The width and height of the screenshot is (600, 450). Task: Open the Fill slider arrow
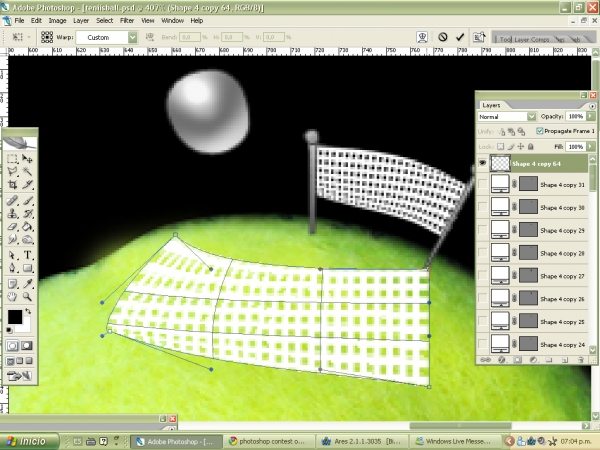click(591, 146)
